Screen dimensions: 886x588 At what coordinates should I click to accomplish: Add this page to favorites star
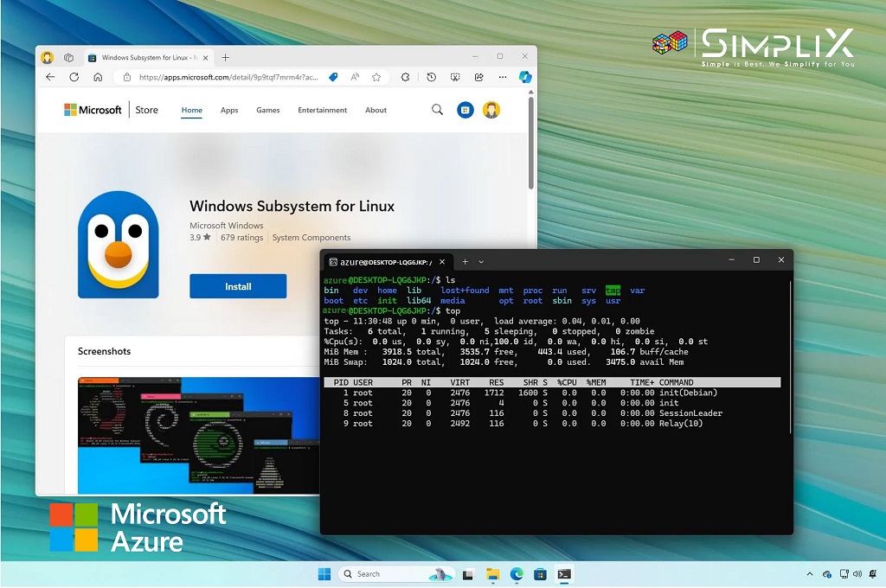(x=376, y=77)
